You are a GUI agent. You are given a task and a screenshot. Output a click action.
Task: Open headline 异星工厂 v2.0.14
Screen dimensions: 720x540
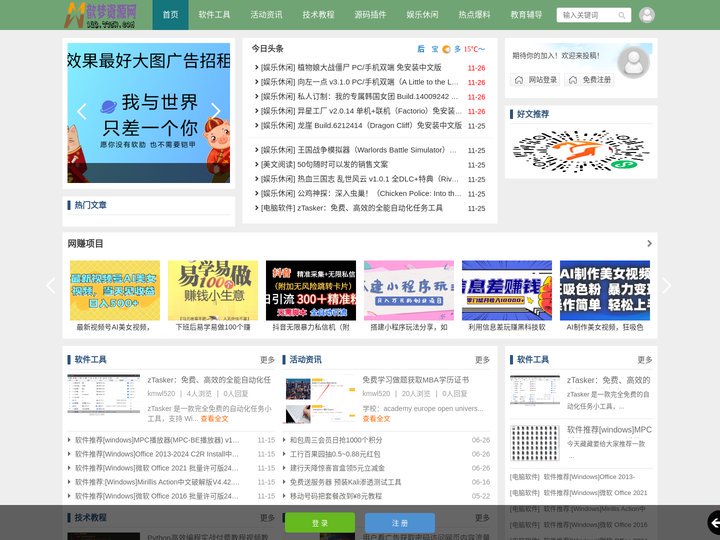tap(361, 111)
